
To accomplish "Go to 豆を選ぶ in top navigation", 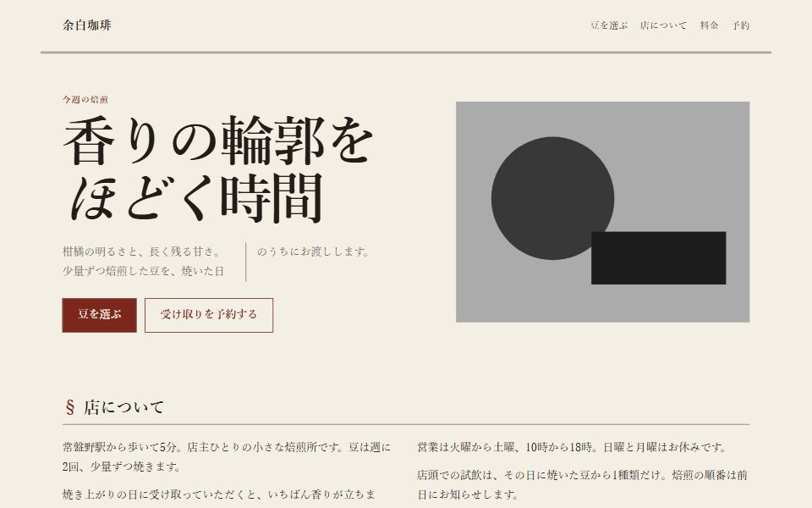I will coord(608,25).
